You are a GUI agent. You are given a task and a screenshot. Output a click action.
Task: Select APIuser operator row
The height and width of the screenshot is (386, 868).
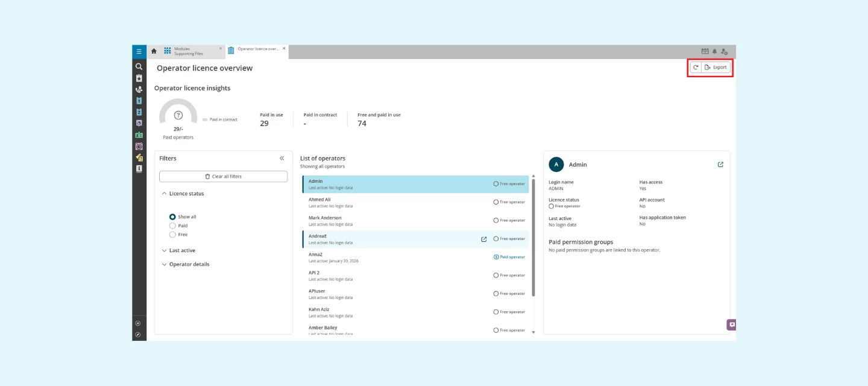(x=415, y=294)
